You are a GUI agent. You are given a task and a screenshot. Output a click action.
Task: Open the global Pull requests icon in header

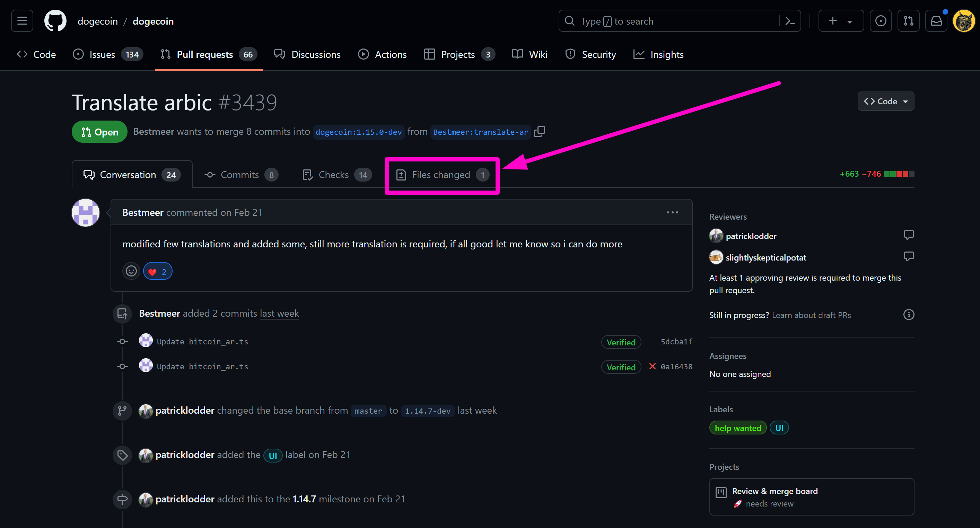908,21
